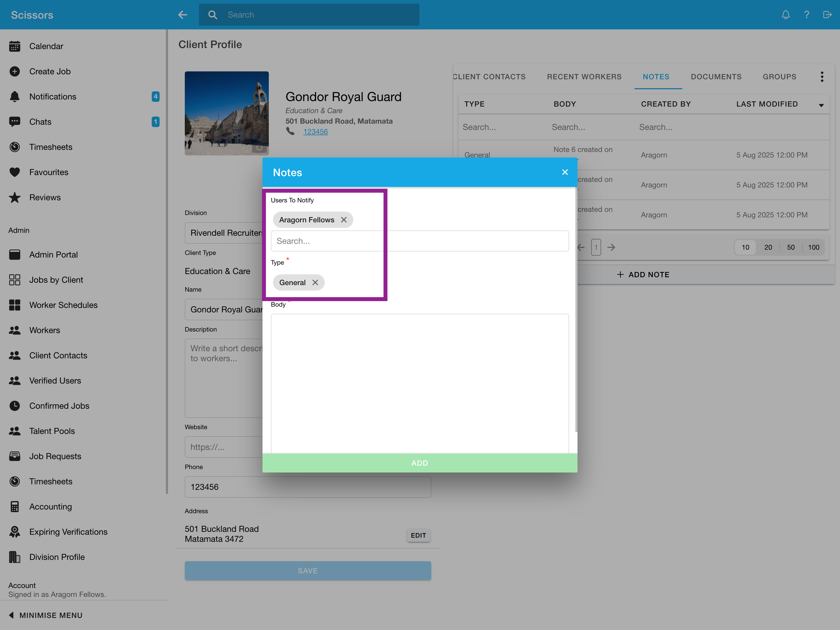Remove the General type chip
The width and height of the screenshot is (840, 630).
[315, 282]
